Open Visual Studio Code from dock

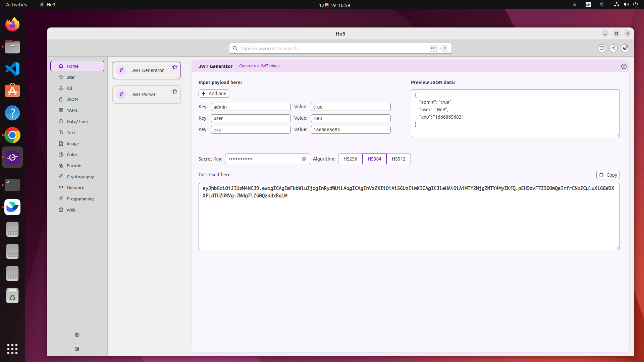[12, 69]
